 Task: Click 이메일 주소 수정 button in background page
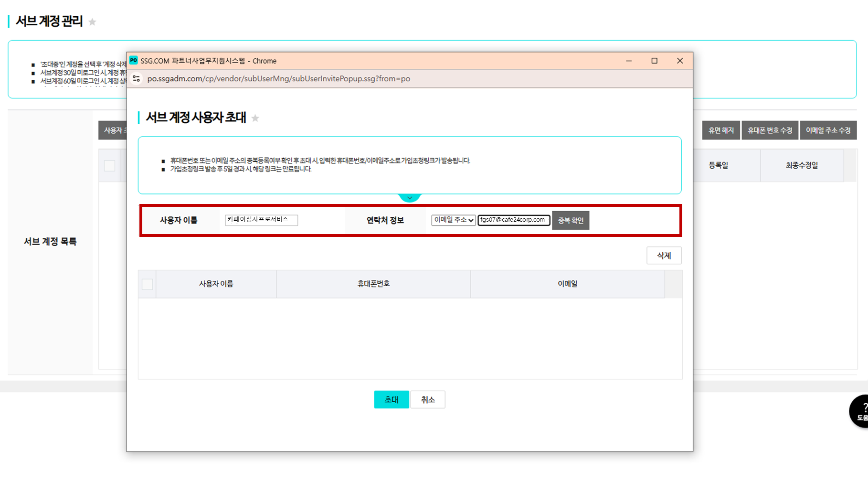pos(828,130)
